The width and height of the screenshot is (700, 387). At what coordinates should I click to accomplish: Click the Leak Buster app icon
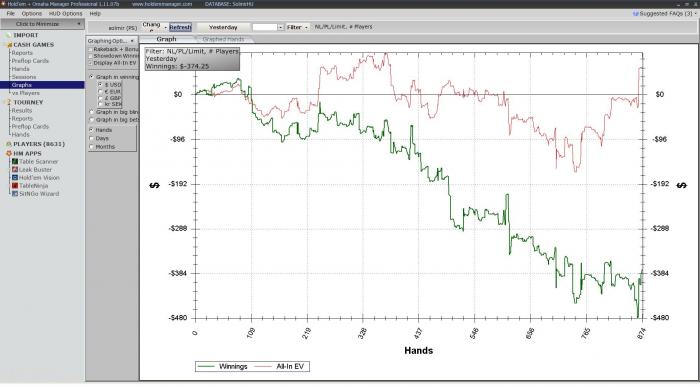(x=15, y=170)
